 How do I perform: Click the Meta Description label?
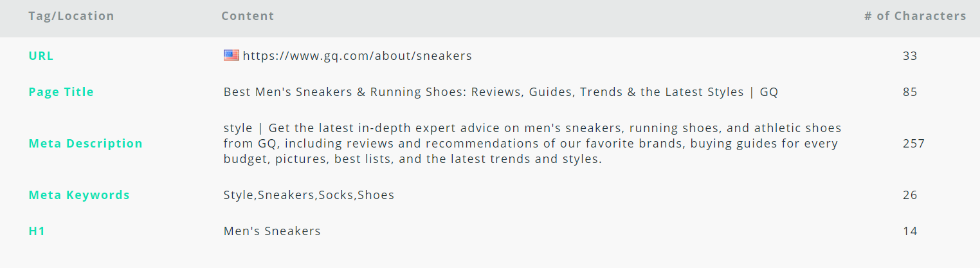[86, 144]
